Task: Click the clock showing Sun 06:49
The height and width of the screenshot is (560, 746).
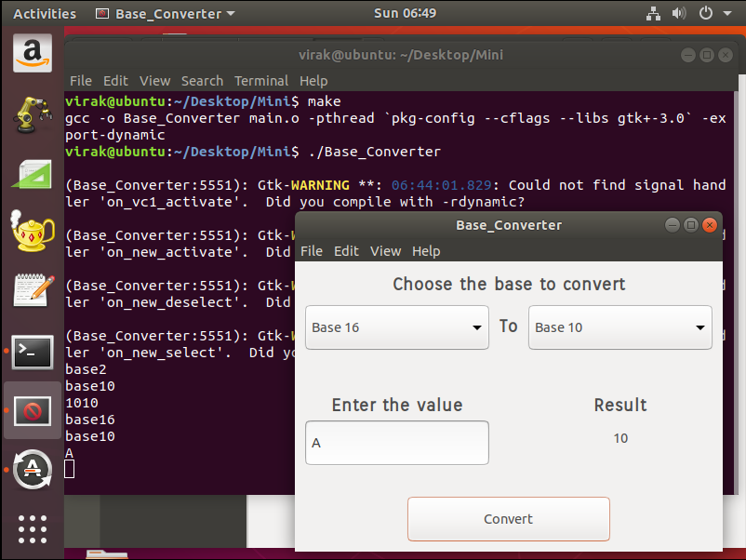Action: pyautogui.click(x=405, y=13)
